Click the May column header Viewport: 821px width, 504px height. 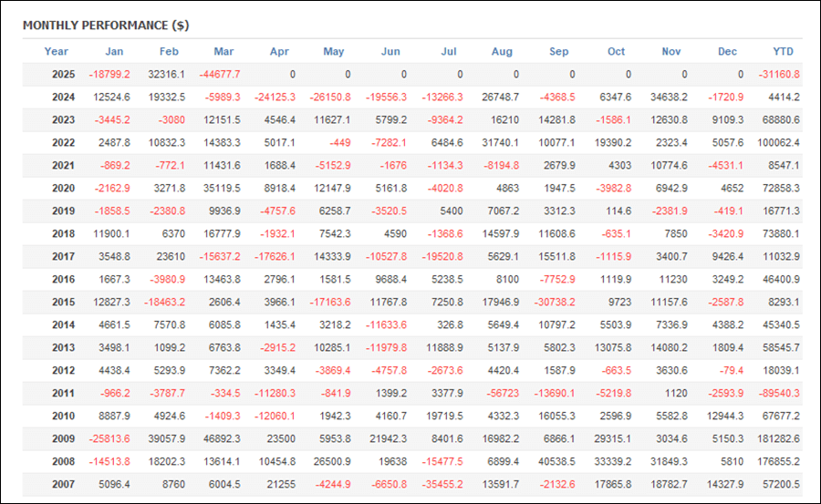point(334,51)
